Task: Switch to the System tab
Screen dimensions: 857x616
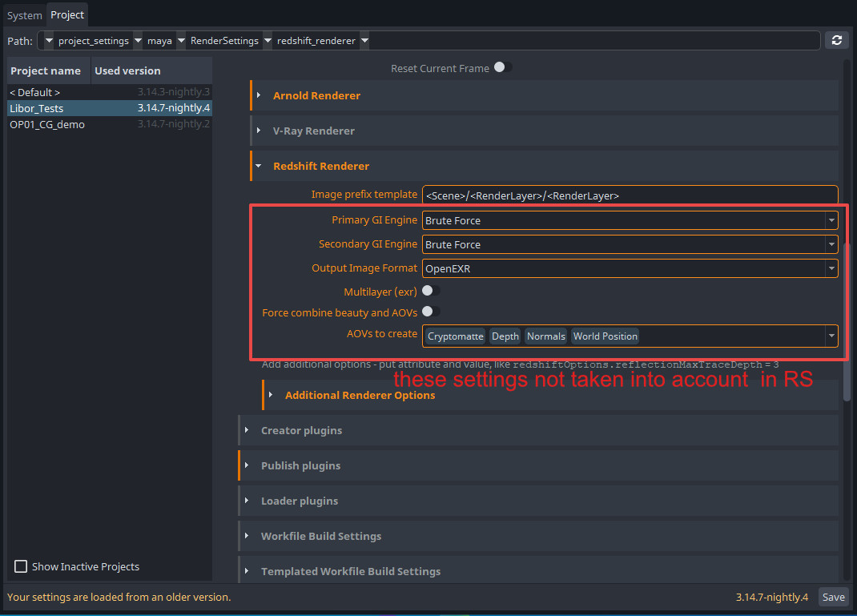Action: pyautogui.click(x=24, y=15)
